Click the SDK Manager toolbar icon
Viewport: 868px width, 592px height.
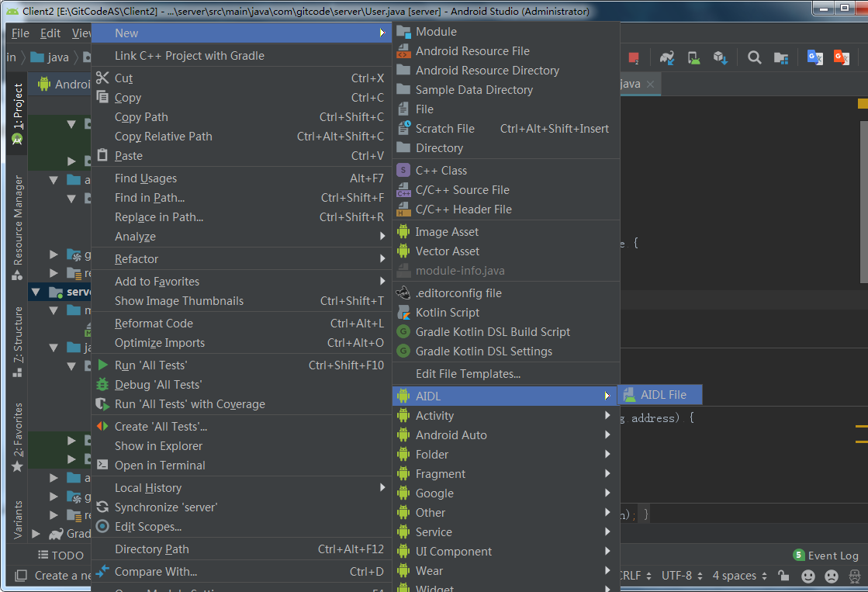tap(720, 57)
